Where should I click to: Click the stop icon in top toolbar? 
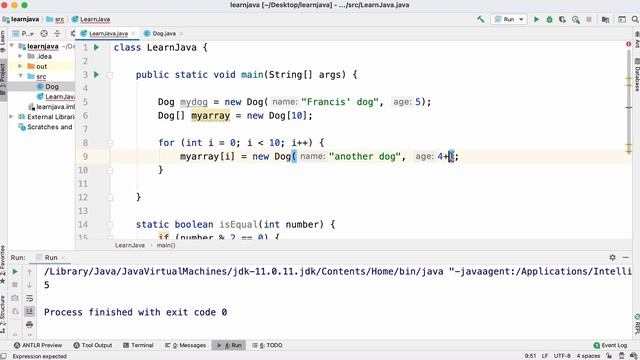click(589, 19)
